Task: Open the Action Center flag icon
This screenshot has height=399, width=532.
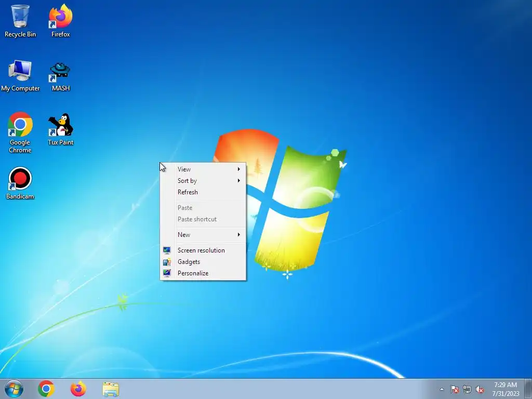Action: (x=455, y=389)
